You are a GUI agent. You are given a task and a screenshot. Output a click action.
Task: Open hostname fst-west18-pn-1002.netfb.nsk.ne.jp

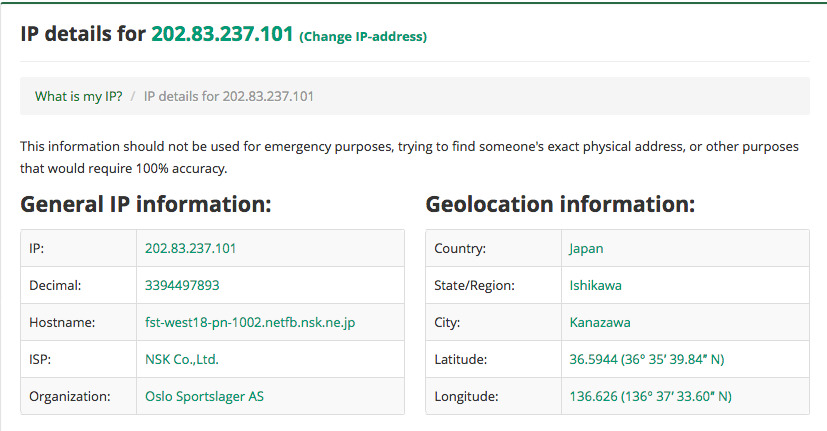[x=250, y=322]
